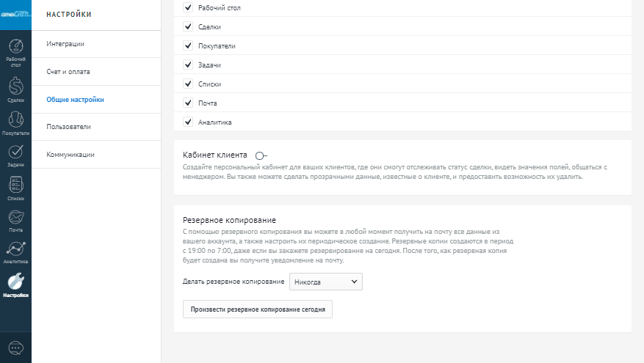The image size is (644, 363).
Task: Click the chat bubble icon at bottom-left
Action: [15, 346]
